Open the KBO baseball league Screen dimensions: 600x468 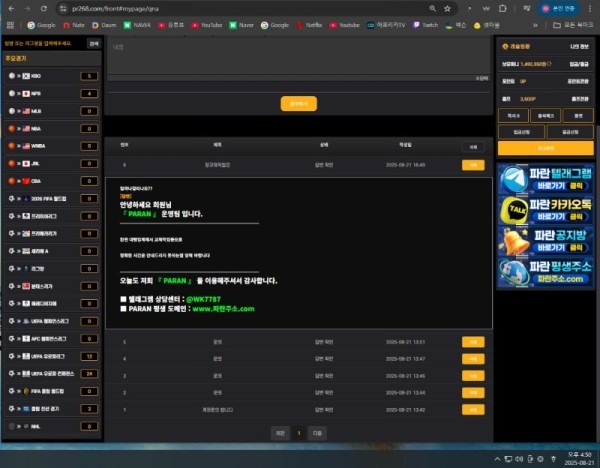40,75
